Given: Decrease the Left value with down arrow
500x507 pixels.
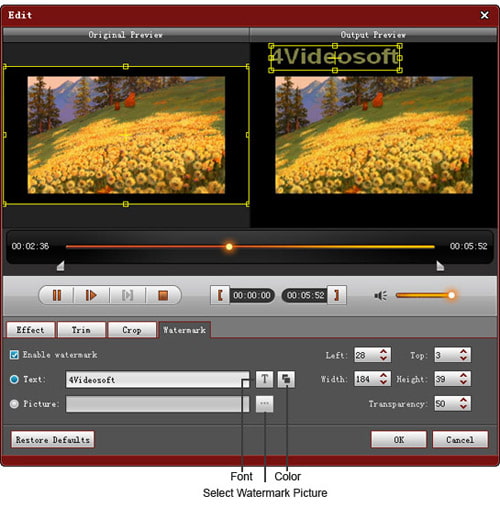Looking at the screenshot, I should (383, 358).
